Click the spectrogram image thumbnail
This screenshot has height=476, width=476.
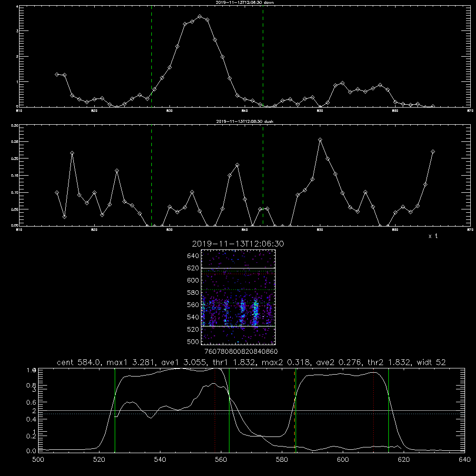click(238, 297)
